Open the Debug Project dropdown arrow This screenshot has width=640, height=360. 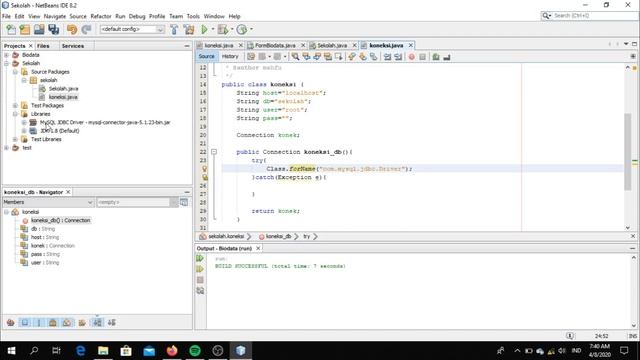(x=232, y=29)
